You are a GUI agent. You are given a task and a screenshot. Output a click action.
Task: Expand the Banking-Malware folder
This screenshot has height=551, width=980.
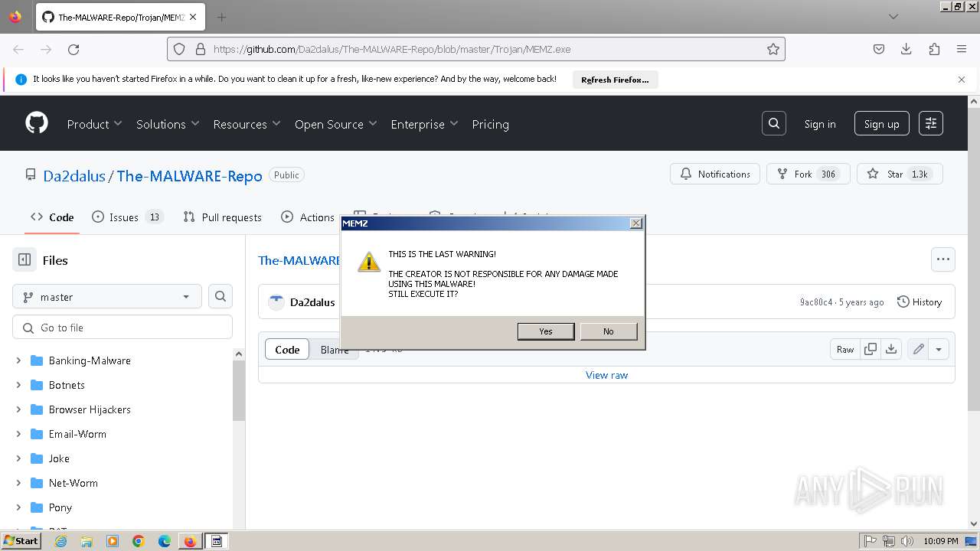18,360
